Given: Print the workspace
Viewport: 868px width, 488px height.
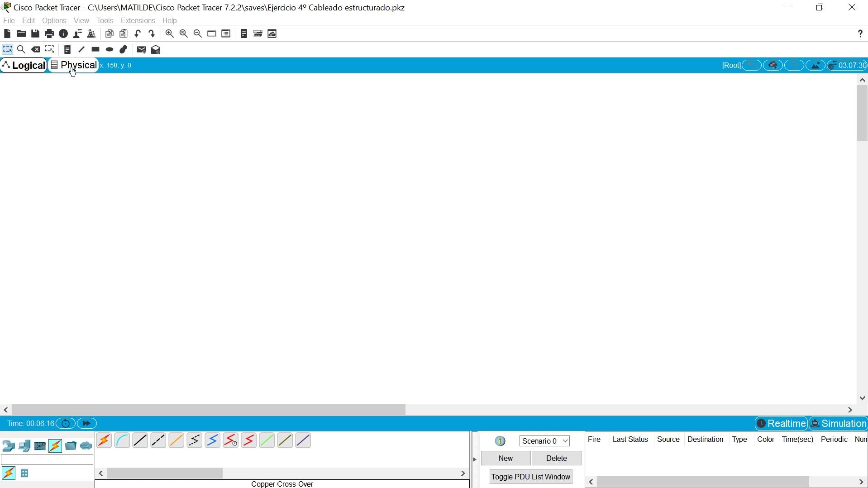Looking at the screenshot, I should (x=49, y=34).
